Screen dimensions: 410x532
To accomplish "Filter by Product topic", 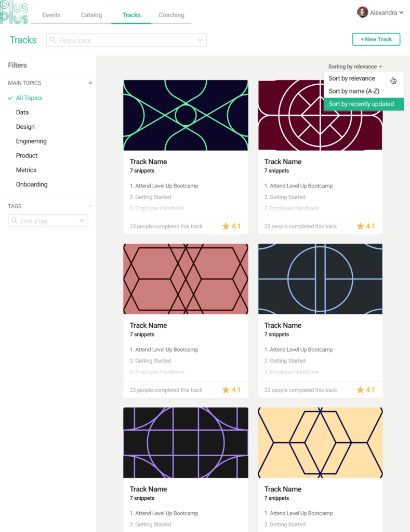I will pos(27,156).
